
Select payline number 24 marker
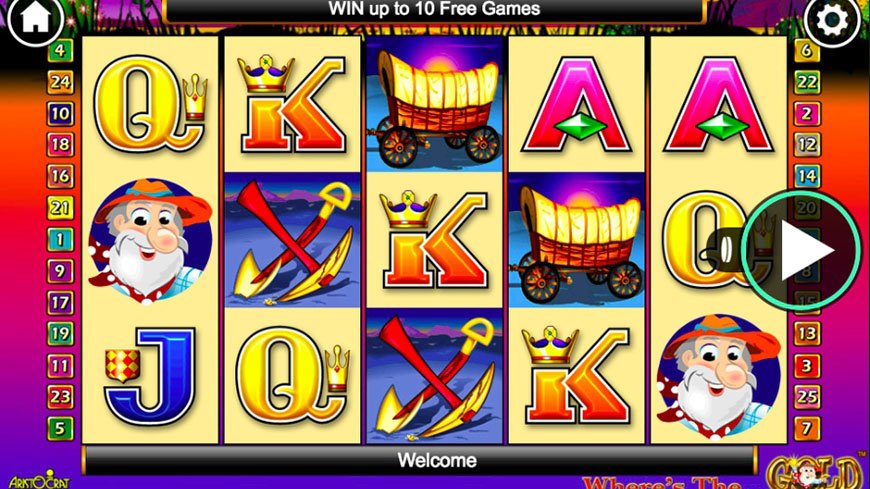[60, 82]
